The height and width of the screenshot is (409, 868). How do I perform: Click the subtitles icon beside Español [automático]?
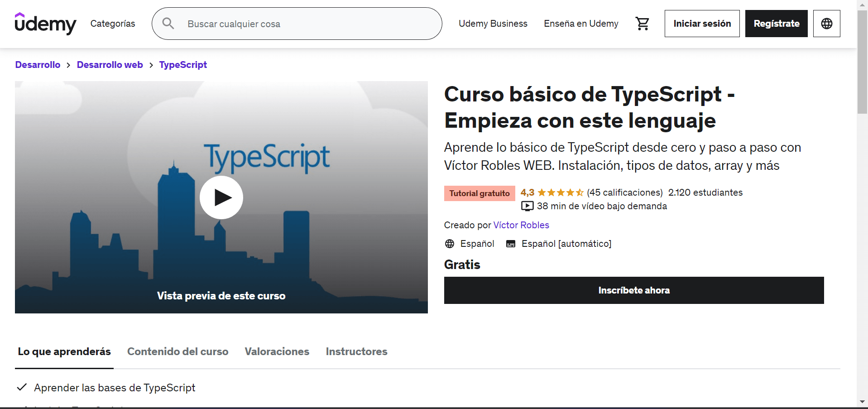click(511, 244)
